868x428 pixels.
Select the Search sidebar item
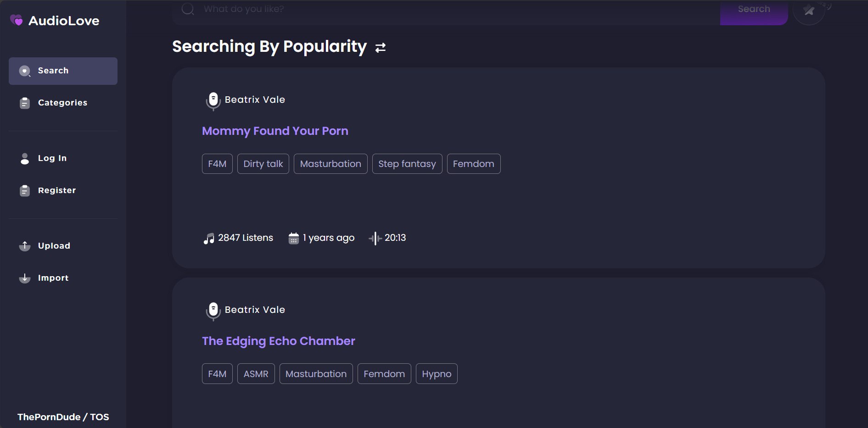point(63,71)
